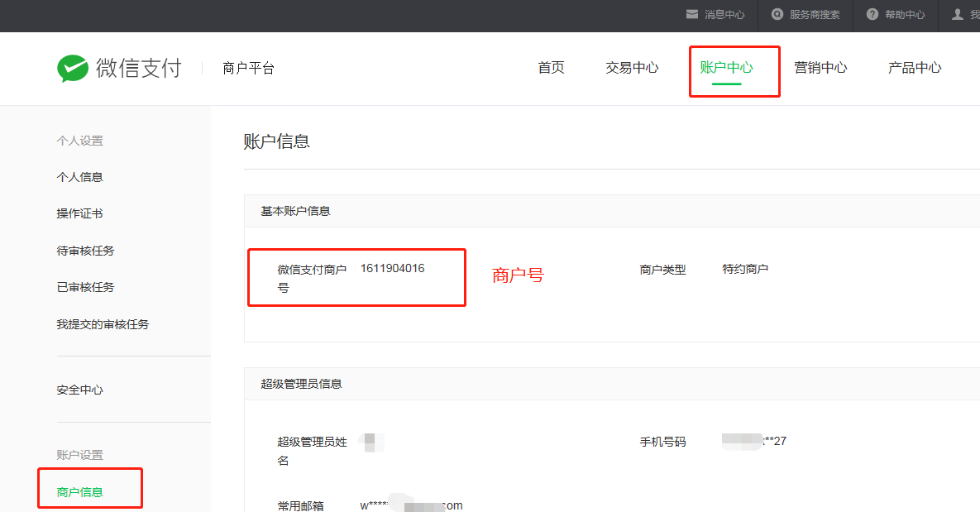This screenshot has width=980, height=512.
Task: Click the service provider search magnifier icon
Action: [x=777, y=14]
